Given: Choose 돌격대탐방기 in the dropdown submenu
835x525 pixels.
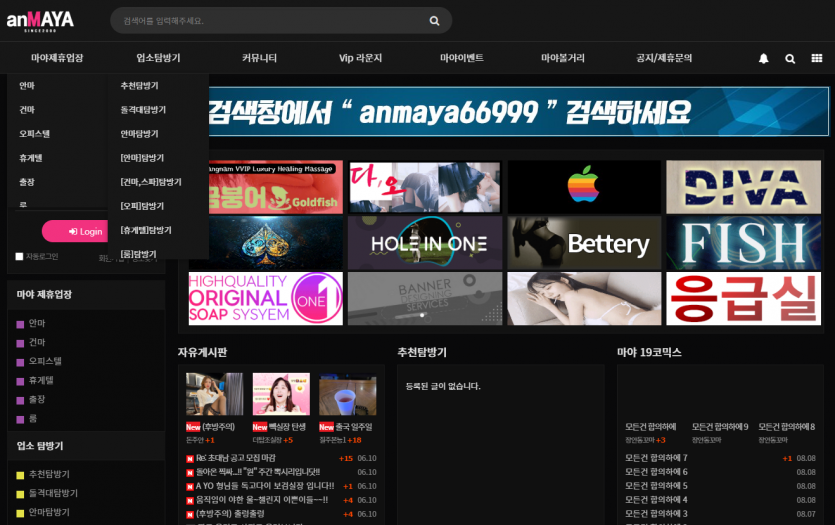Looking at the screenshot, I should [143, 110].
